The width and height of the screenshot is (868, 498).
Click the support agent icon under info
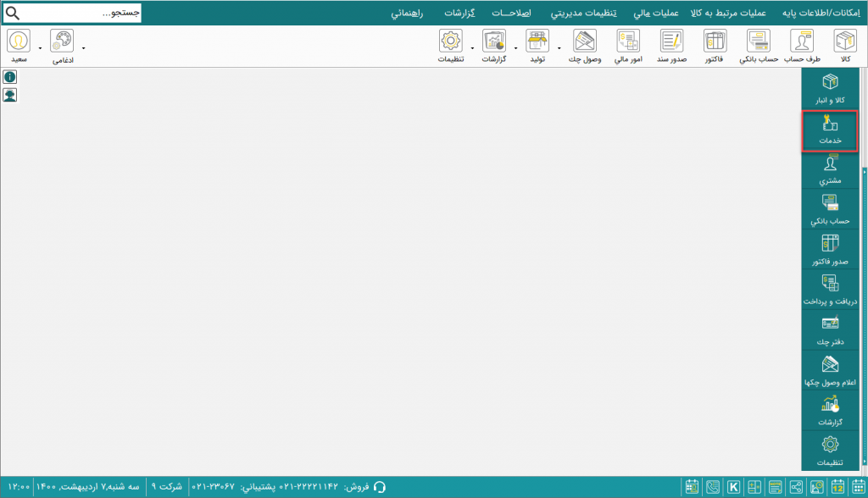(10, 95)
